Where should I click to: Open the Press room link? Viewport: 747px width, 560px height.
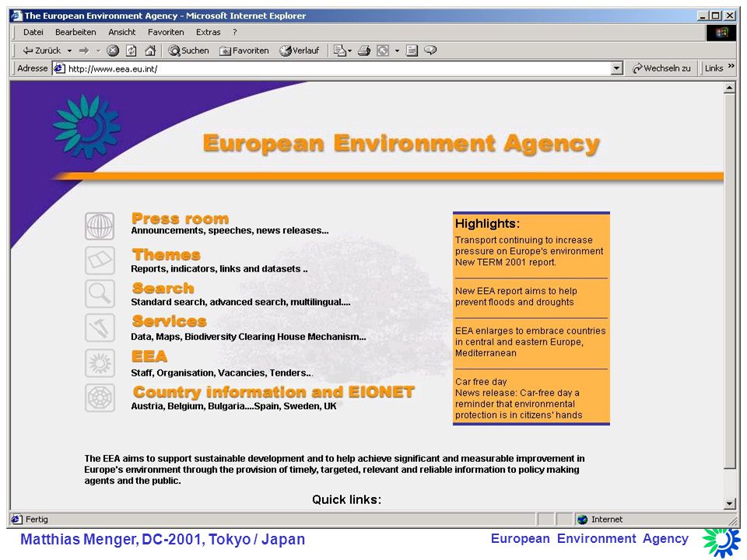[x=180, y=219]
